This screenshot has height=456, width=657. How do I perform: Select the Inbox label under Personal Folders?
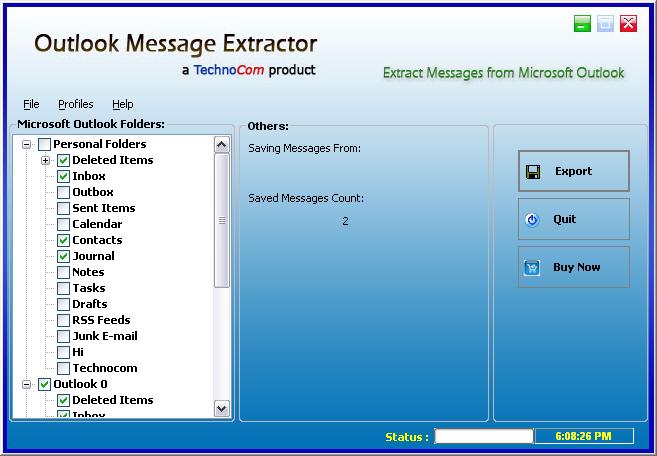coord(89,176)
